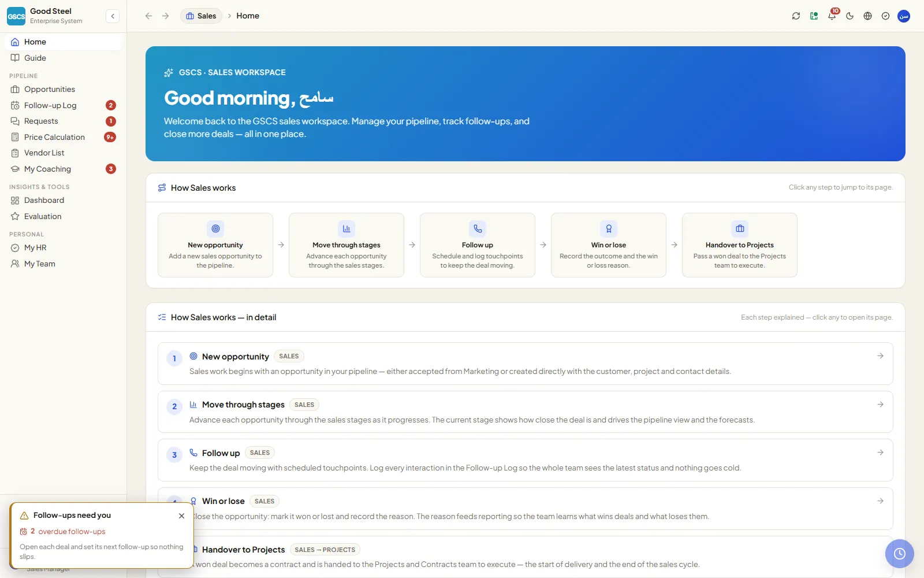Open the Follow up step card
Screen dimensions: 924x578
pos(478,245)
